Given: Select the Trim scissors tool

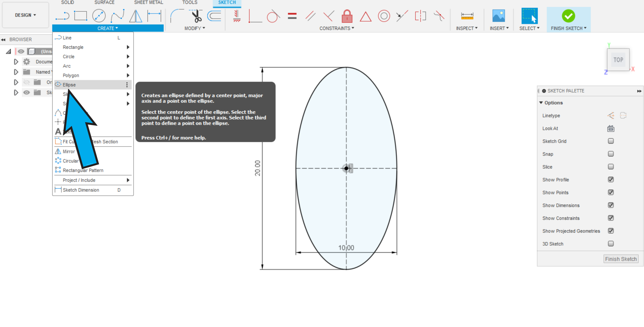Looking at the screenshot, I should tap(196, 16).
